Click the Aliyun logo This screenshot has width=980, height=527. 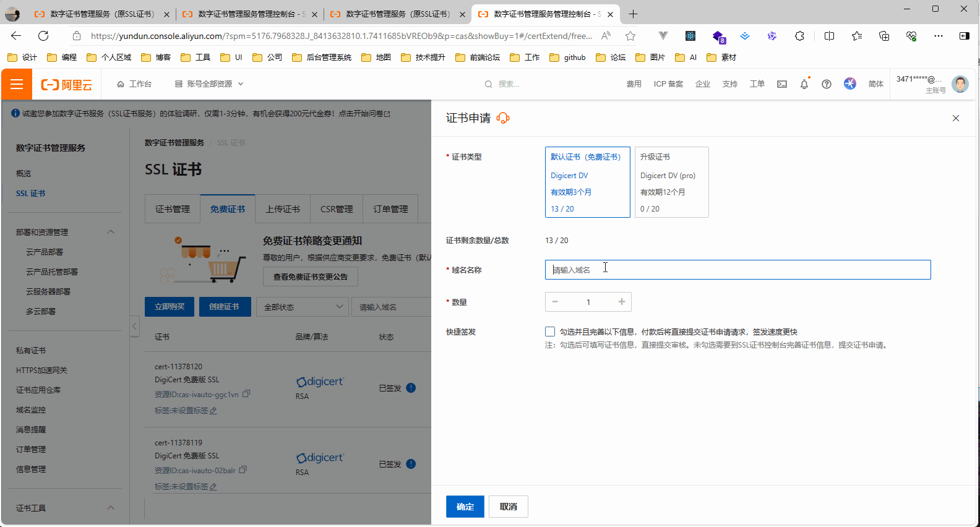[66, 85]
